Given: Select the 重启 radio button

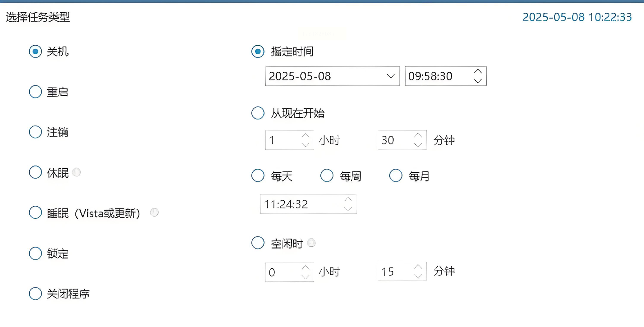Looking at the screenshot, I should pyautogui.click(x=35, y=92).
